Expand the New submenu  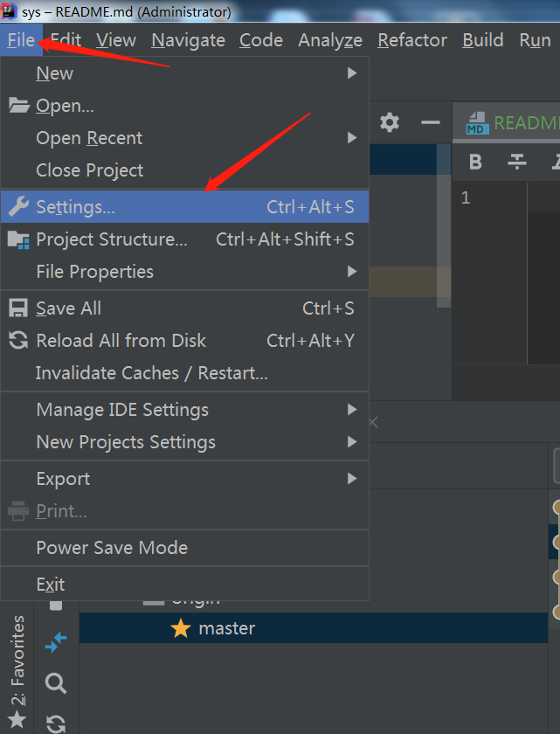(x=54, y=73)
